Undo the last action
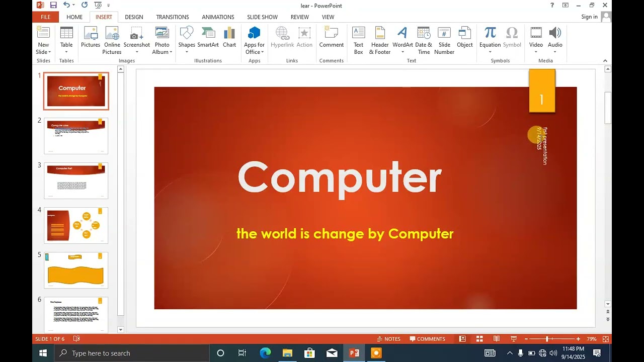 coord(66,5)
